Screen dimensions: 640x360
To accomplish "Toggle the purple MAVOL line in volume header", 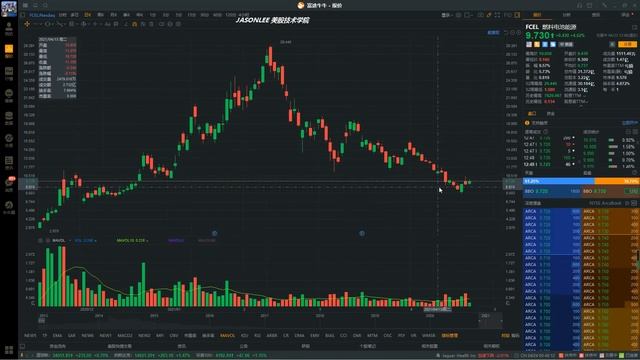I will click(x=176, y=240).
